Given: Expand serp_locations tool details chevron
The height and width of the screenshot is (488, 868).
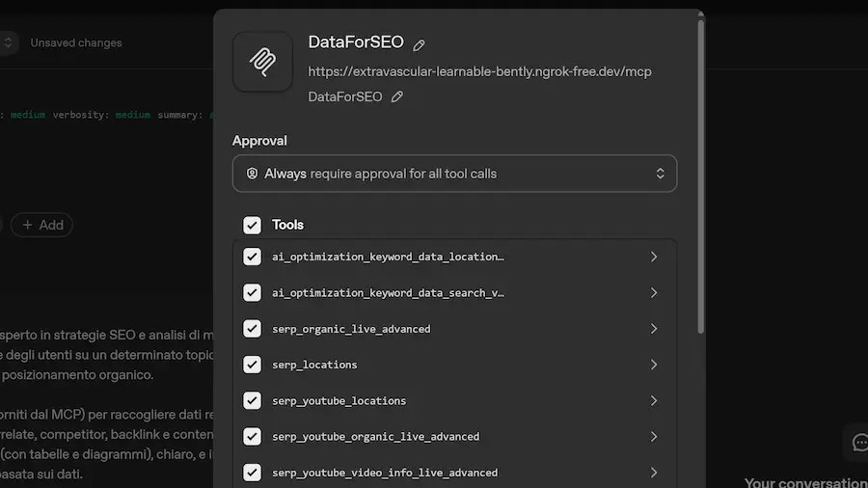Looking at the screenshot, I should (653, 365).
